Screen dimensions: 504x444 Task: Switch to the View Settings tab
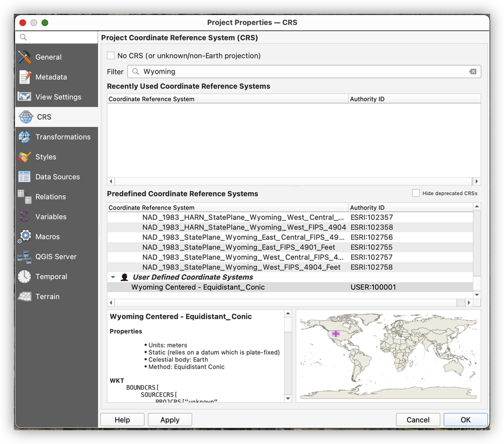[x=58, y=97]
